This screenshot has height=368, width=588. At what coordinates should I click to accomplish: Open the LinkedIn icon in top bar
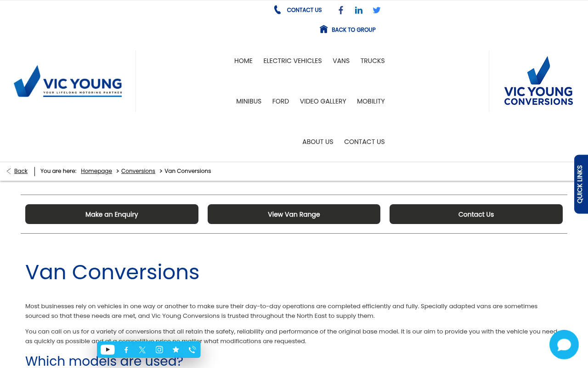359,10
